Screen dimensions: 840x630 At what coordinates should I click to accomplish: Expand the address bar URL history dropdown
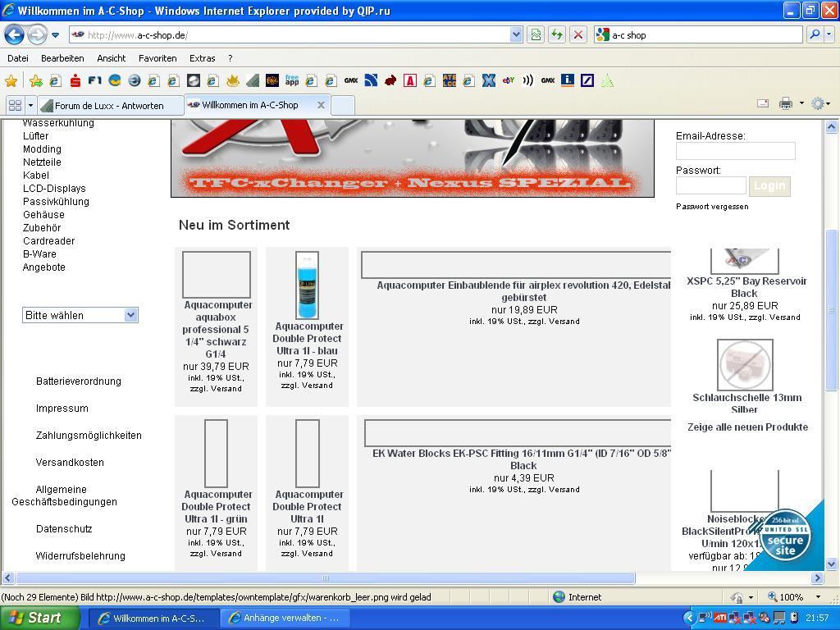(516, 34)
